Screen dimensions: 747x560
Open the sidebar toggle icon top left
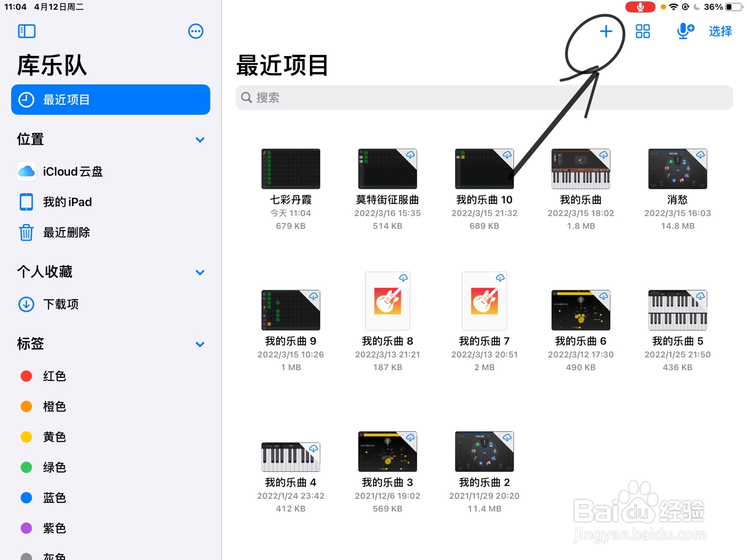[27, 31]
